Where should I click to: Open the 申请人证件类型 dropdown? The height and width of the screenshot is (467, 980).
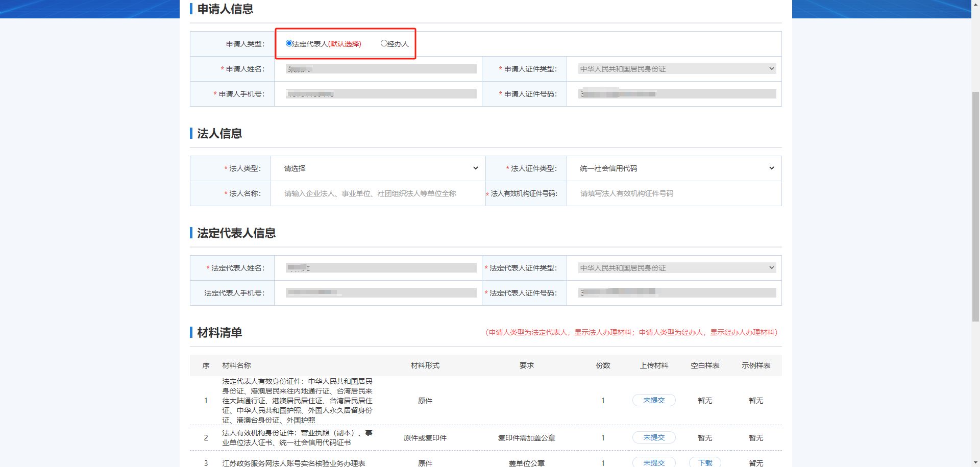click(676, 69)
